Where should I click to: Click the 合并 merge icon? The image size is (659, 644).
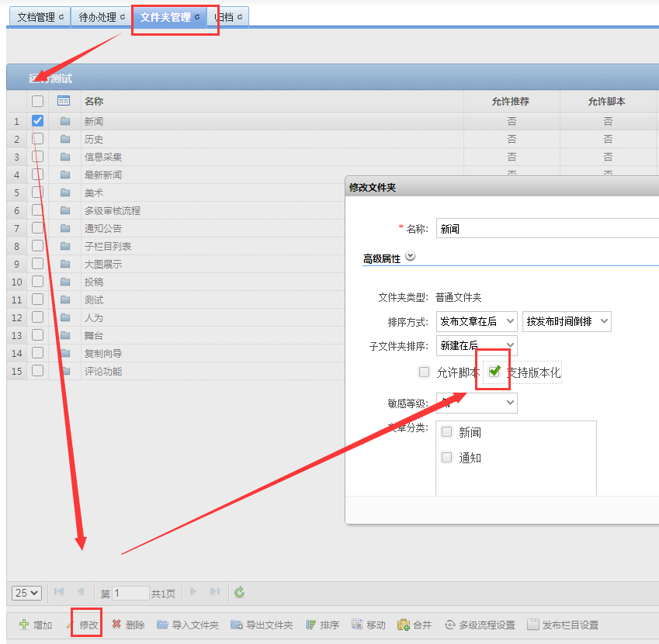point(403,625)
